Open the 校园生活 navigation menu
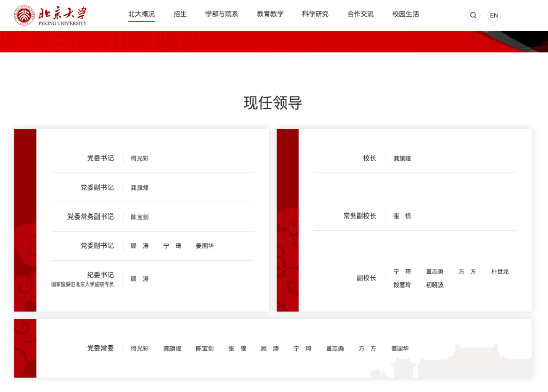The height and width of the screenshot is (392, 548). coord(405,14)
